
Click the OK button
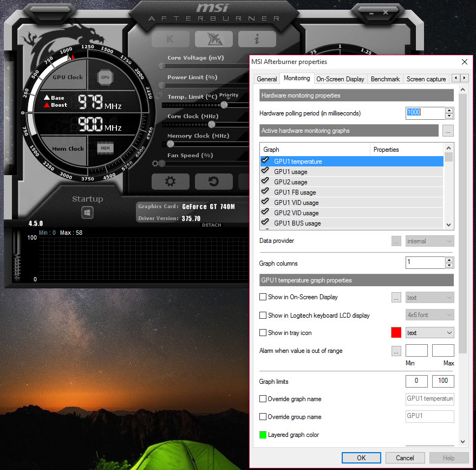[361, 458]
